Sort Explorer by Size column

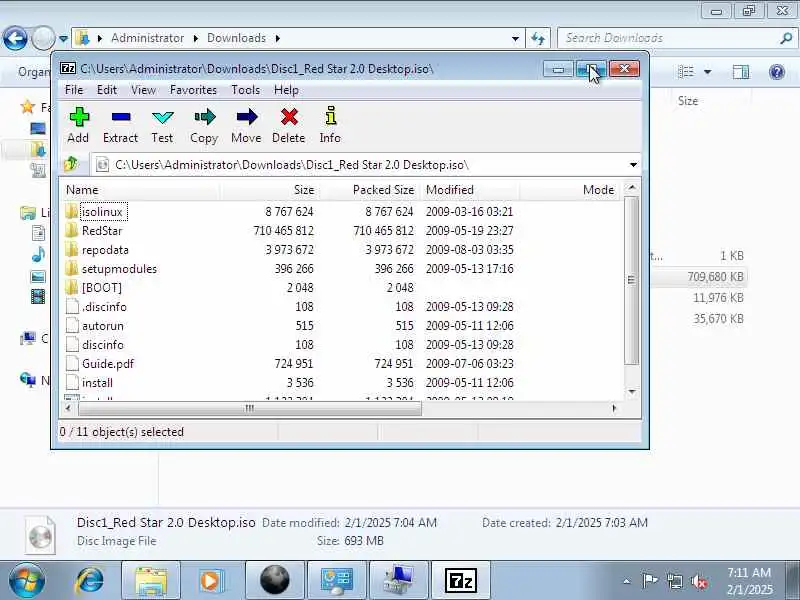click(x=688, y=101)
